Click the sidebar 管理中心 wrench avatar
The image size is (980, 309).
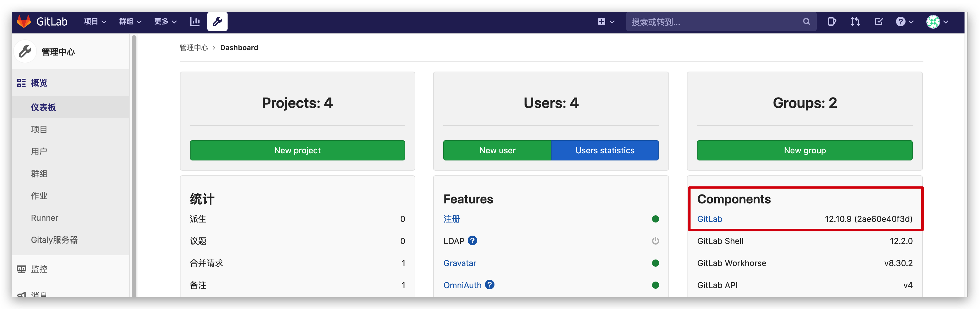[25, 51]
